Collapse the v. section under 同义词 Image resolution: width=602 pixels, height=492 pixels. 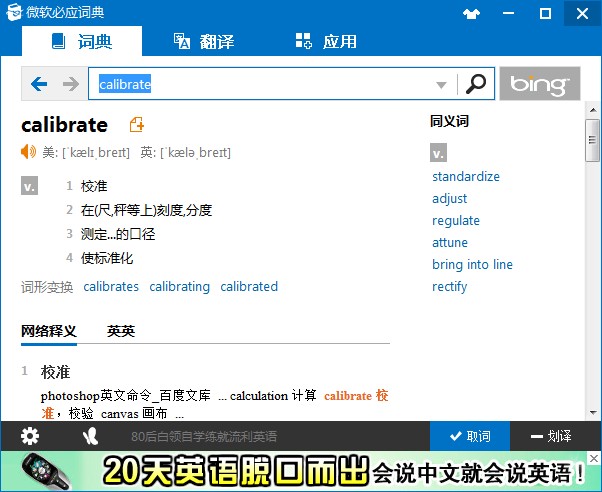439,153
